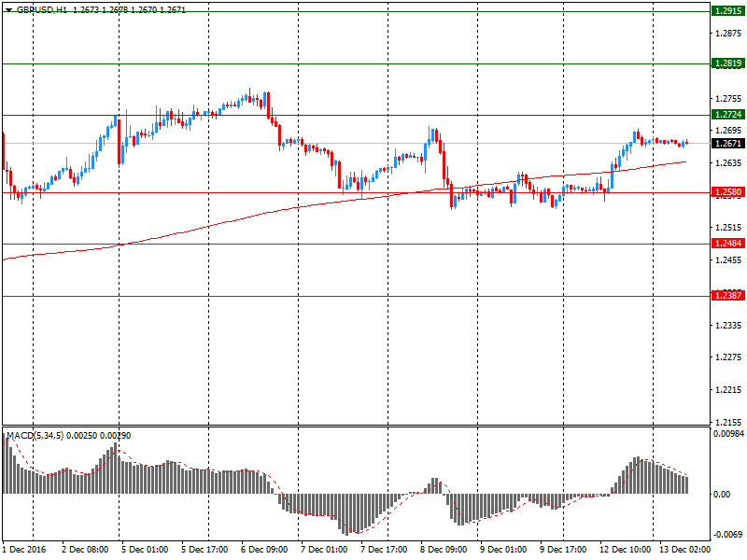Click the 1.2215 price scale value

tap(729, 389)
